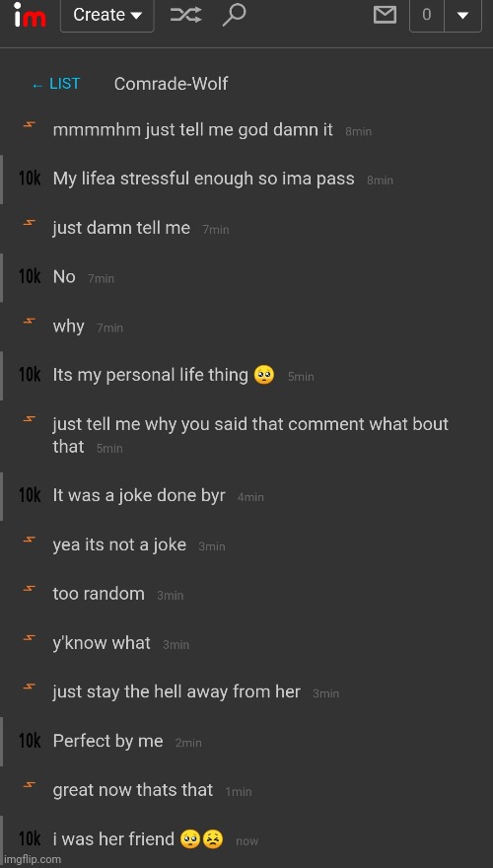Screen dimensions: 493x868
Task: Expand the user account dropdown arrow
Action: [463, 16]
